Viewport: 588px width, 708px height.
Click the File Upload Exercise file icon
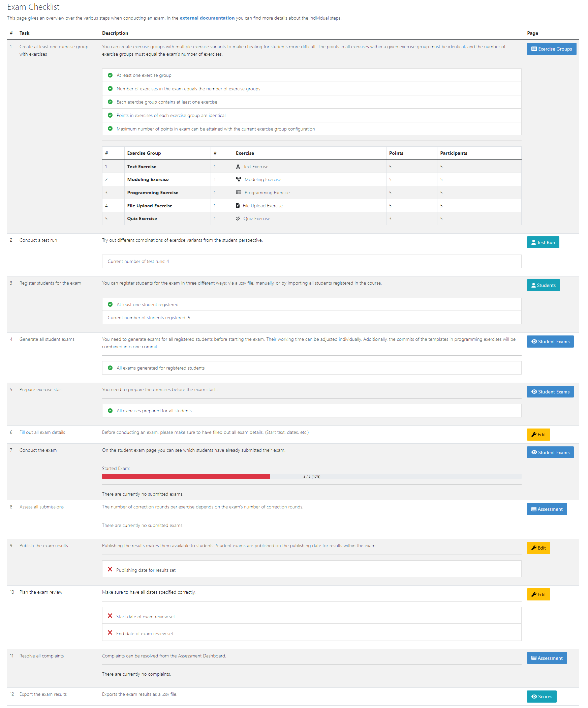[238, 206]
